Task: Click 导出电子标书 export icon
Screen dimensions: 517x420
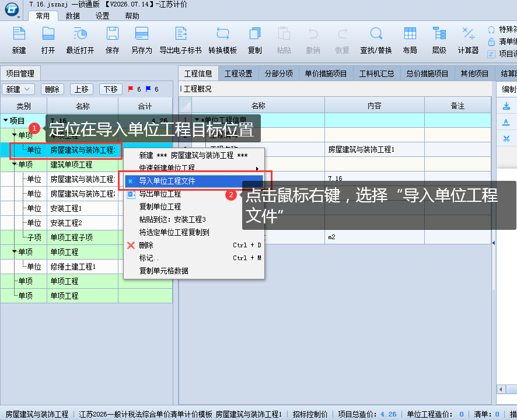Action: point(181,34)
